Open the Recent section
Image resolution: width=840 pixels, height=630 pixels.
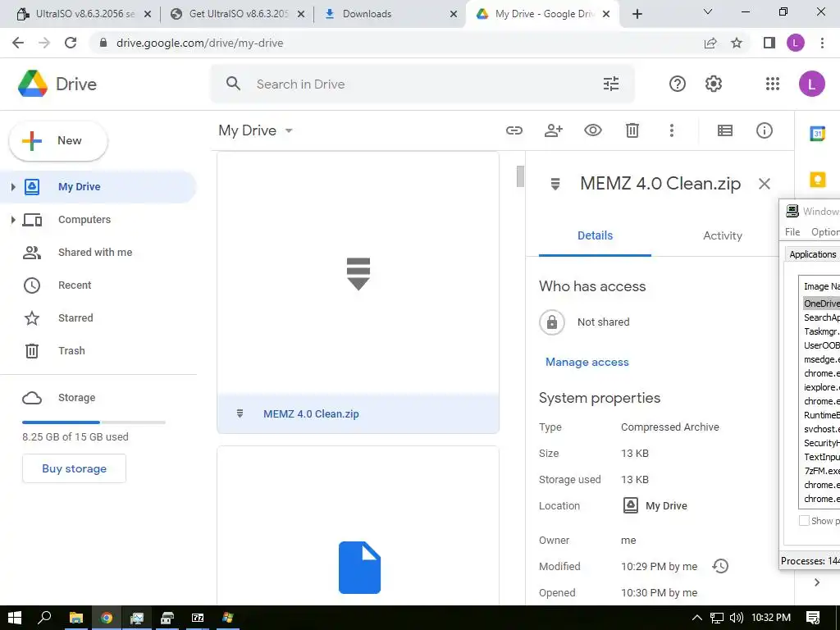[75, 285]
